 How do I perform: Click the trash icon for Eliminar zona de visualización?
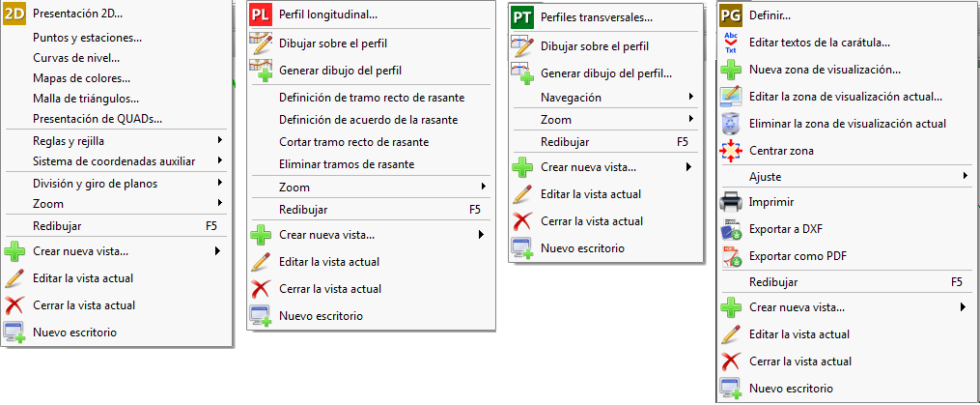pos(732,124)
